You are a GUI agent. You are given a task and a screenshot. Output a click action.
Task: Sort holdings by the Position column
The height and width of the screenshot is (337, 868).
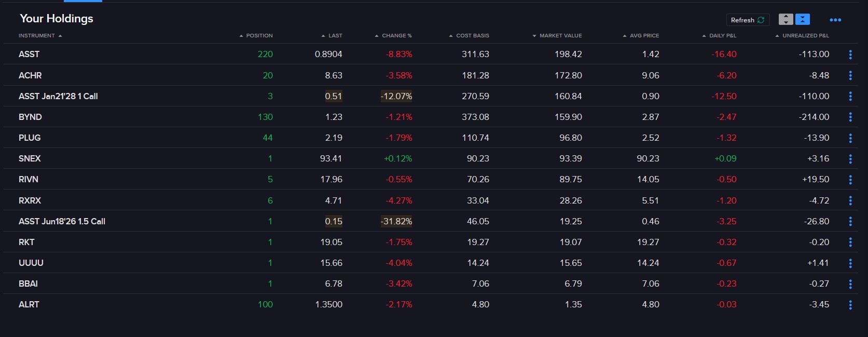(x=256, y=36)
